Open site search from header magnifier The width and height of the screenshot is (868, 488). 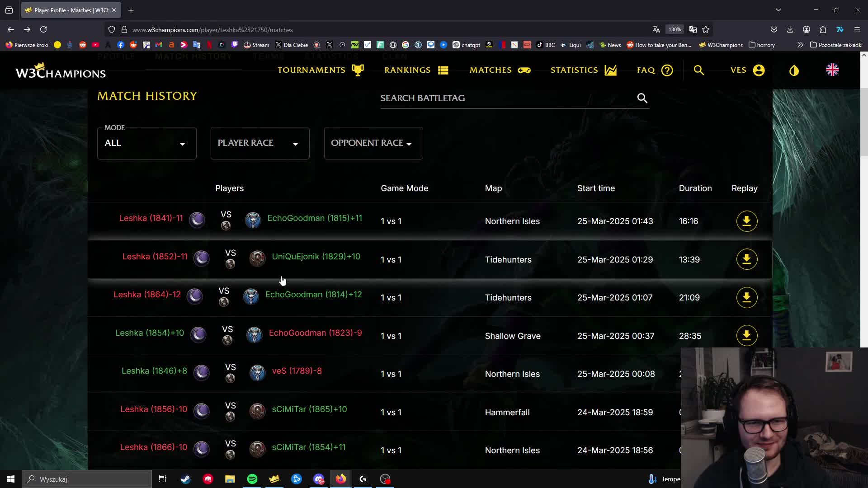[698, 70]
